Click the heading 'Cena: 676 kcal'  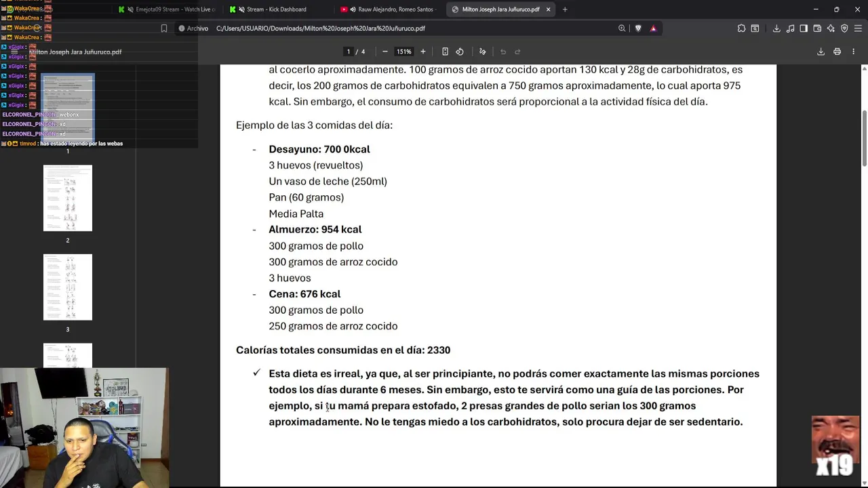(304, 293)
